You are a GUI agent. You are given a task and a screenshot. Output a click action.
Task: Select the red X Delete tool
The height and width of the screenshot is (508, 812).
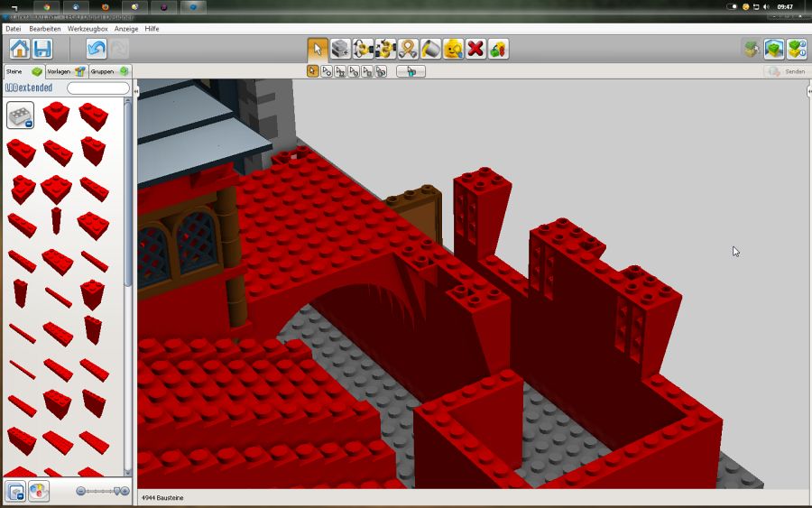(x=475, y=49)
